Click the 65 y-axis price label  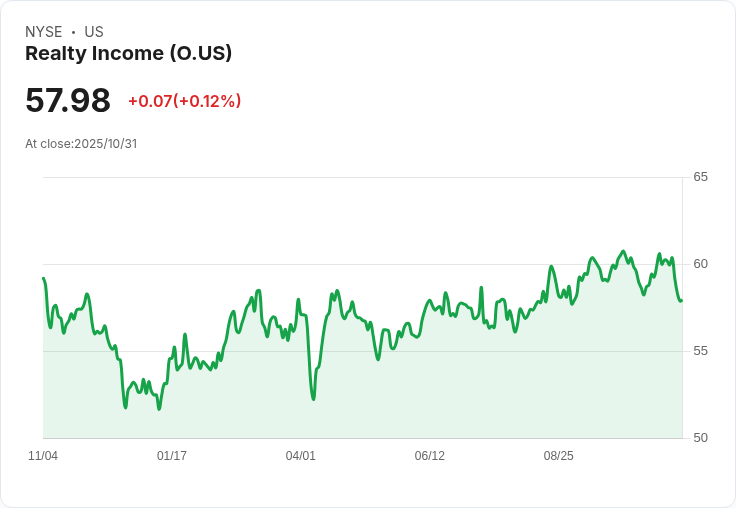coord(700,177)
